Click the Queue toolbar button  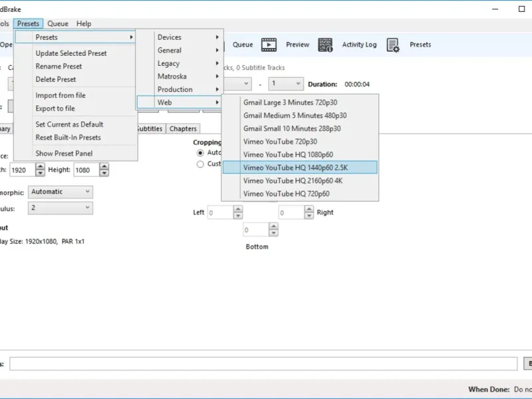pos(243,45)
